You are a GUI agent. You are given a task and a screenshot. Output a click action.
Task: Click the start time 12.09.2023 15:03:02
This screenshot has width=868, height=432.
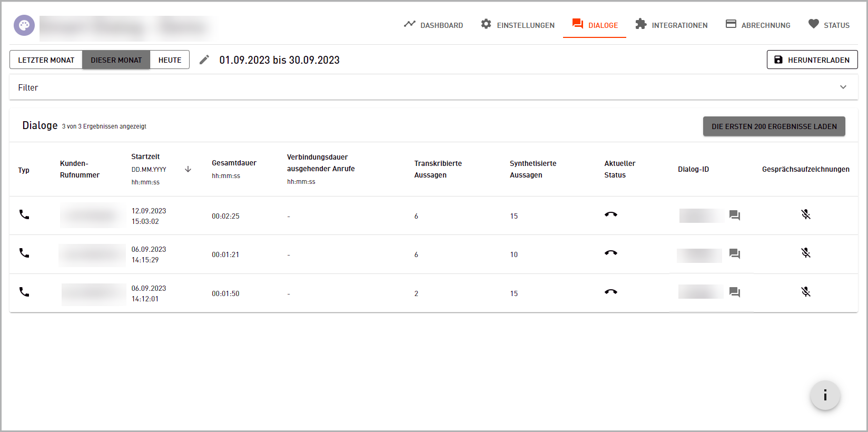[149, 216]
